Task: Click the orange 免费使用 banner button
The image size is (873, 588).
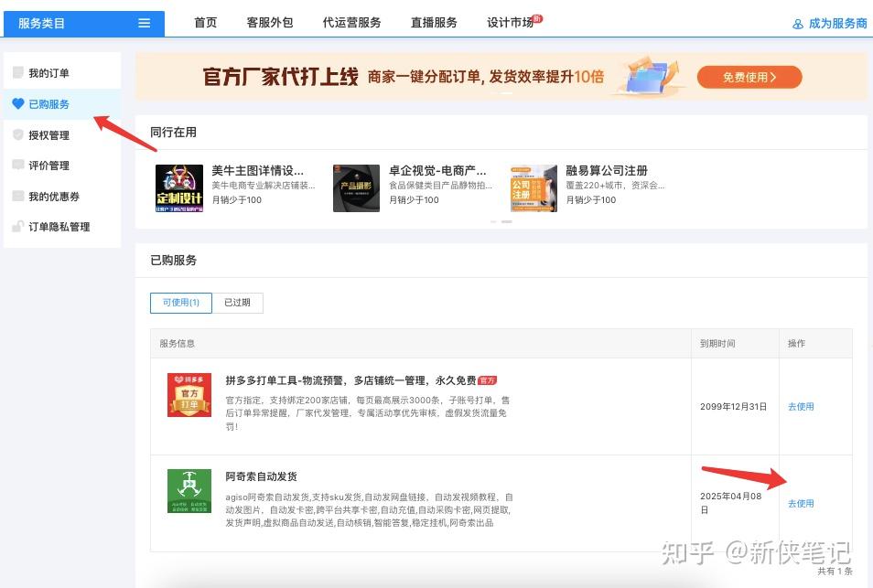Action: click(x=749, y=78)
